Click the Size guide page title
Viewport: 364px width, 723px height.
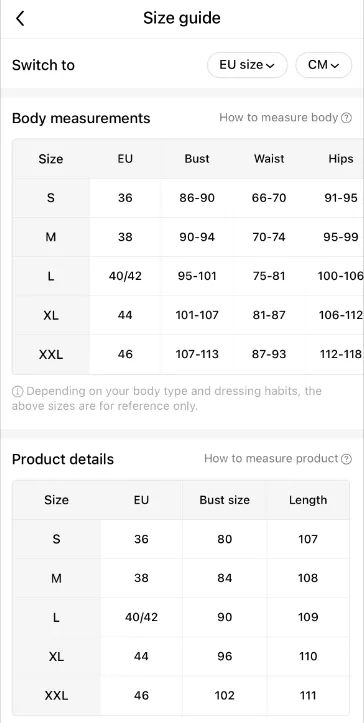click(182, 18)
